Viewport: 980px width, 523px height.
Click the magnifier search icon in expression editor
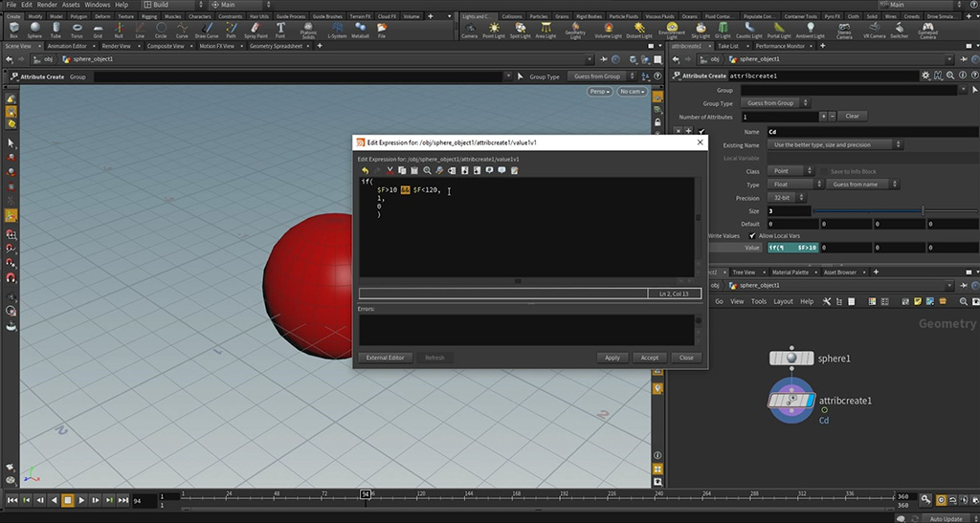click(427, 170)
